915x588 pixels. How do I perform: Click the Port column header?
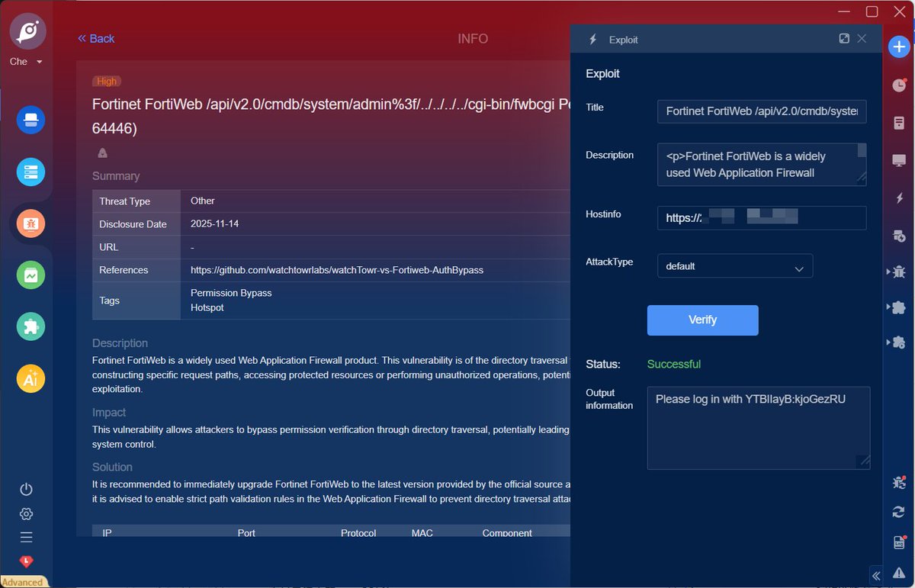click(x=246, y=533)
